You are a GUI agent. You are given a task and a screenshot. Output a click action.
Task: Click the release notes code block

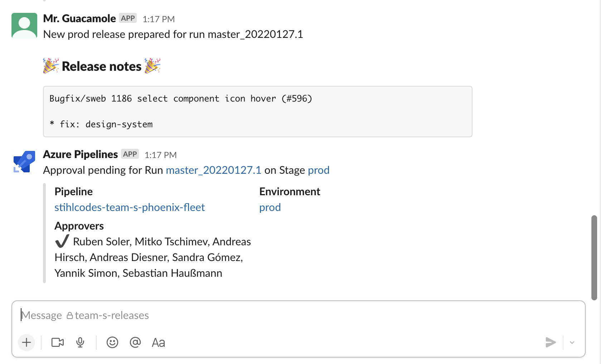click(258, 112)
